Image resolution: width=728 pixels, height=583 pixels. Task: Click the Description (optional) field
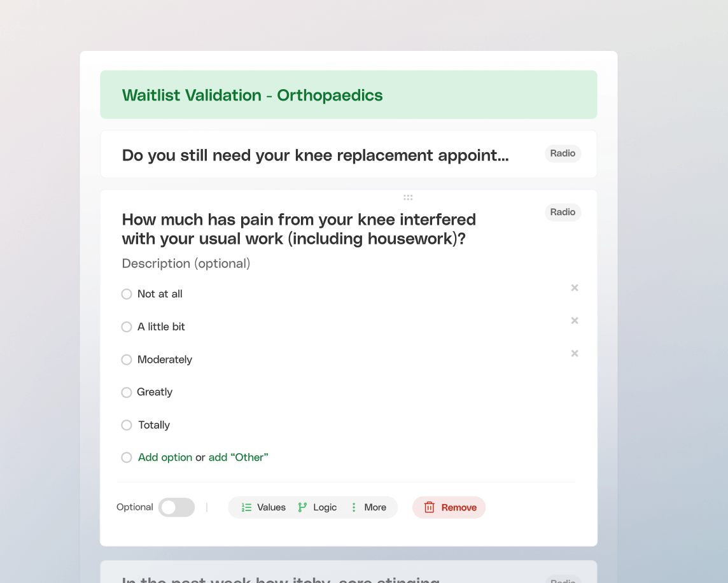pyautogui.click(x=186, y=263)
